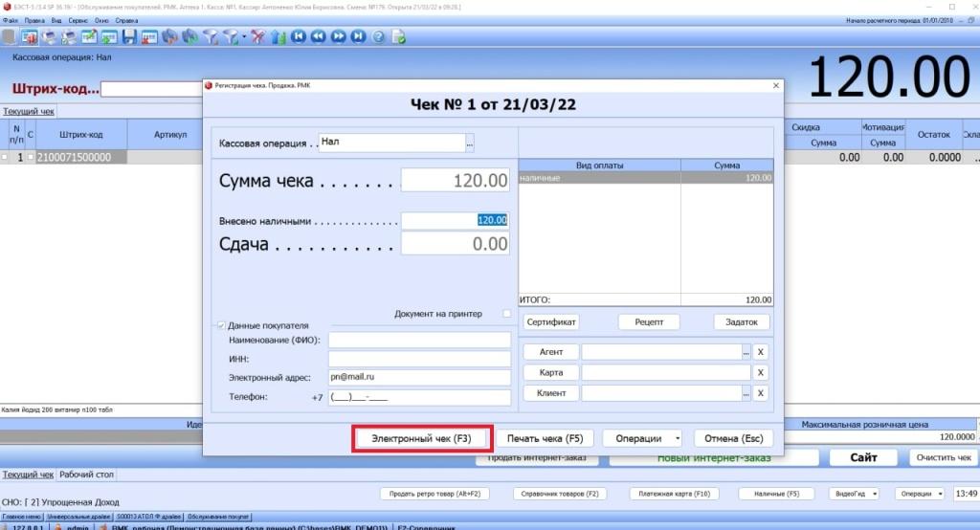This screenshot has height=530, width=980.
Task: Click the green up arrow toolbar icon
Action: pyautogui.click(x=278, y=36)
